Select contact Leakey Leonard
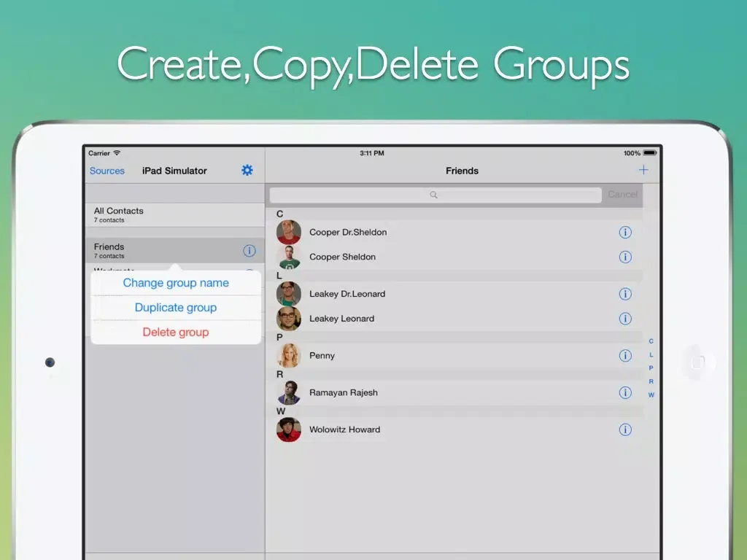The height and width of the screenshot is (560, 747). pyautogui.click(x=454, y=319)
